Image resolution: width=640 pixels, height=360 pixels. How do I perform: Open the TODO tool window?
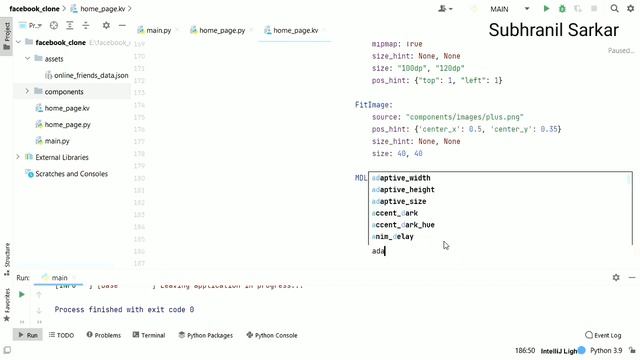(61, 335)
